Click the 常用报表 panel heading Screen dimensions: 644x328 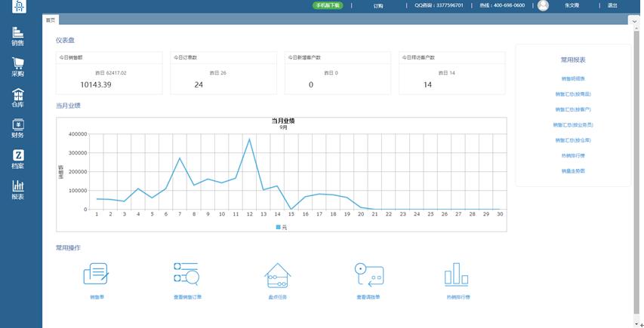pyautogui.click(x=573, y=60)
